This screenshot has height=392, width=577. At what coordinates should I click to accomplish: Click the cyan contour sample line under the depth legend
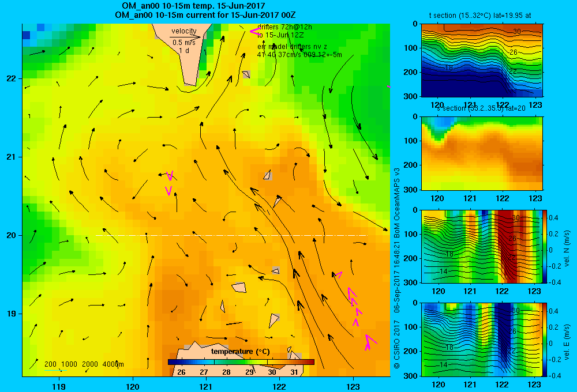point(55,370)
